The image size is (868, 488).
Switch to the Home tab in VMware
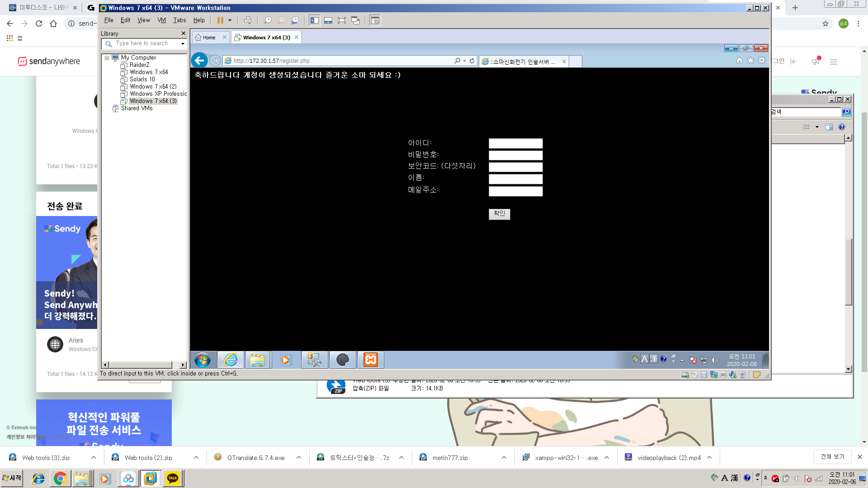point(208,37)
